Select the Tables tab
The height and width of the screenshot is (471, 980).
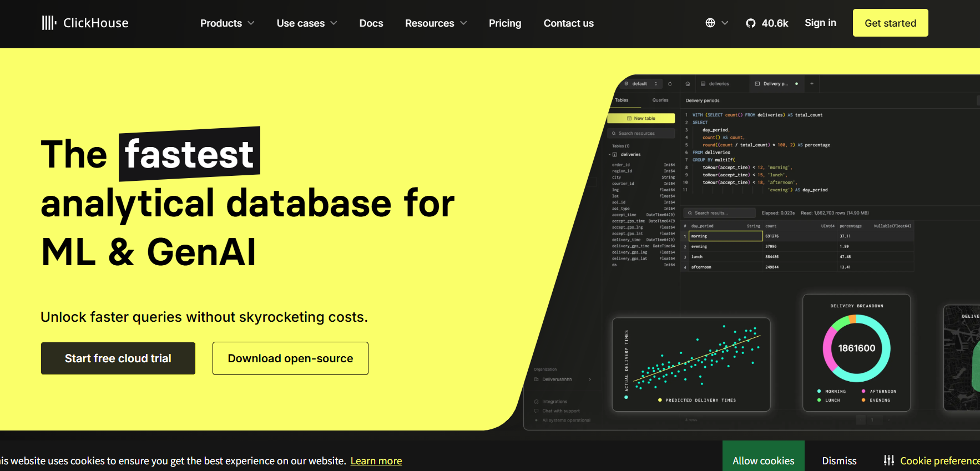(622, 100)
